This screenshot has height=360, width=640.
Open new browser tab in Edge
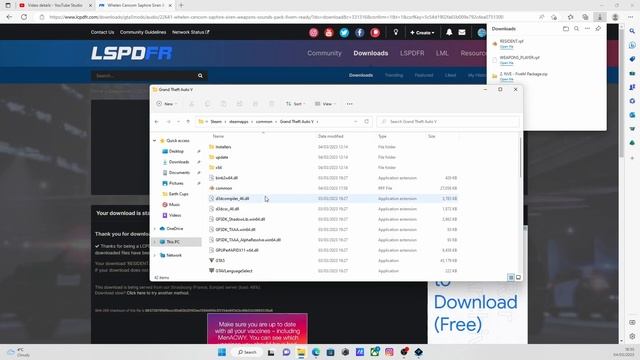181,5
